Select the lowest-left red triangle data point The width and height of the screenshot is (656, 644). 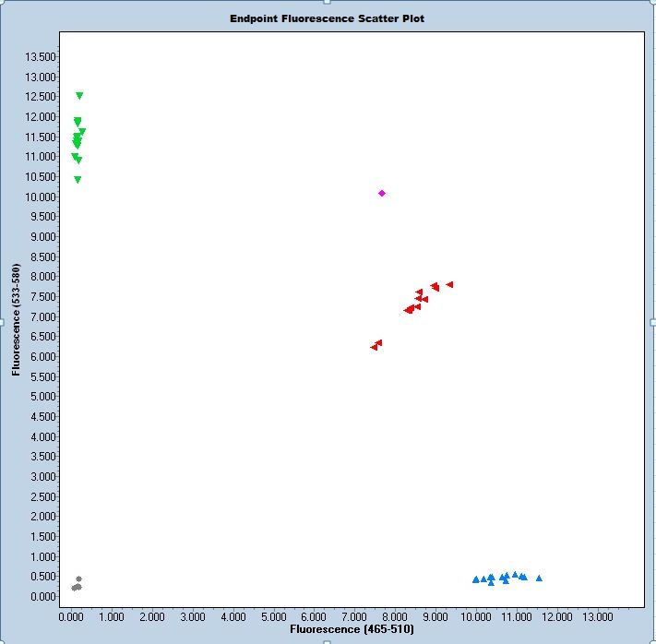pos(374,347)
